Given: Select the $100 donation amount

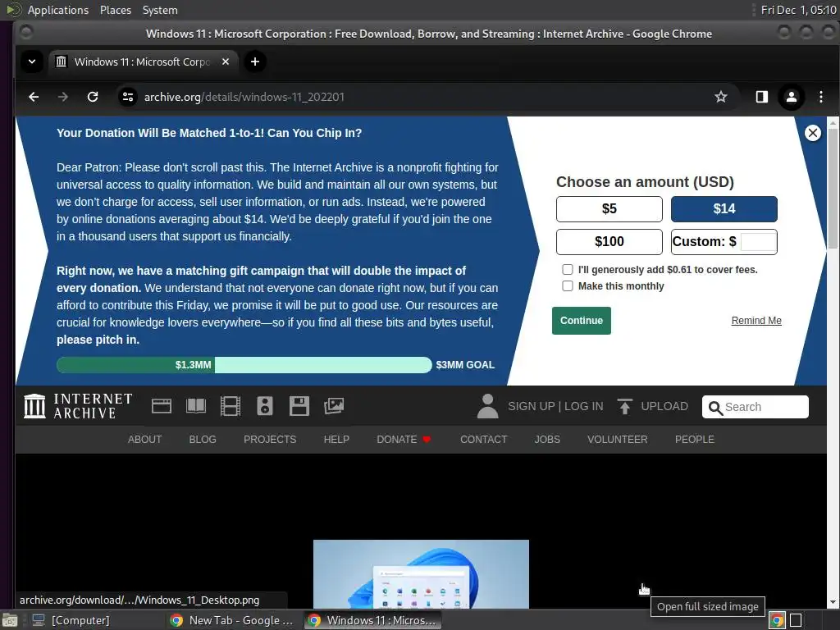Looking at the screenshot, I should tap(609, 242).
